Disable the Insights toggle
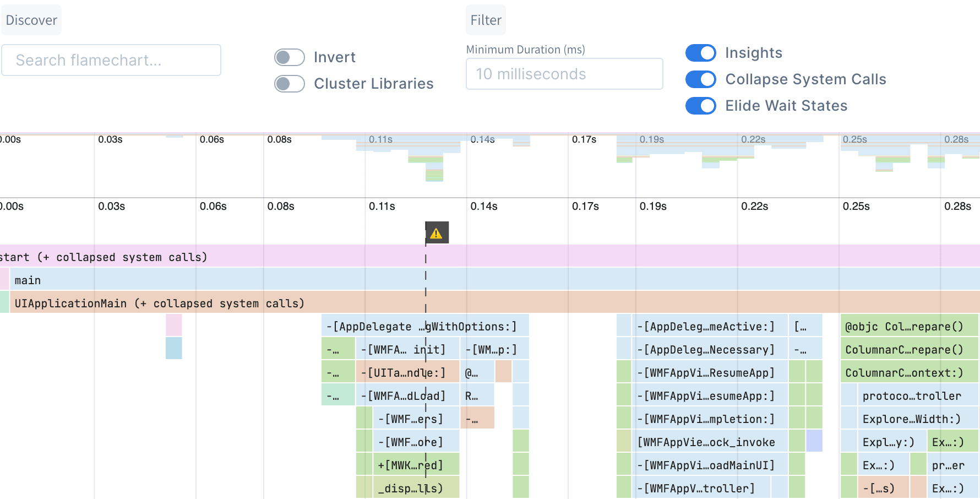 point(700,52)
